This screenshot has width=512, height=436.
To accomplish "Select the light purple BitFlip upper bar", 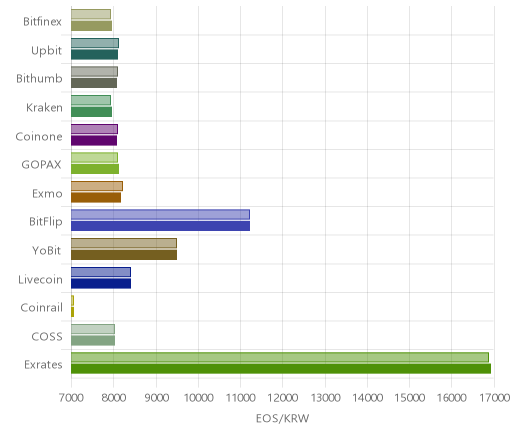I will [160, 214].
